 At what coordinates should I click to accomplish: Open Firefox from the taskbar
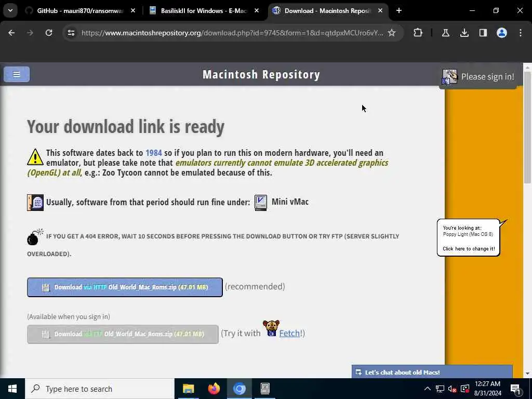[214, 389]
